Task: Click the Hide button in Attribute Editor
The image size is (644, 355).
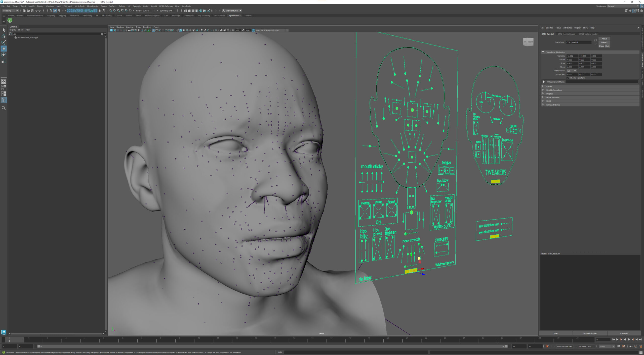Action: [607, 46]
